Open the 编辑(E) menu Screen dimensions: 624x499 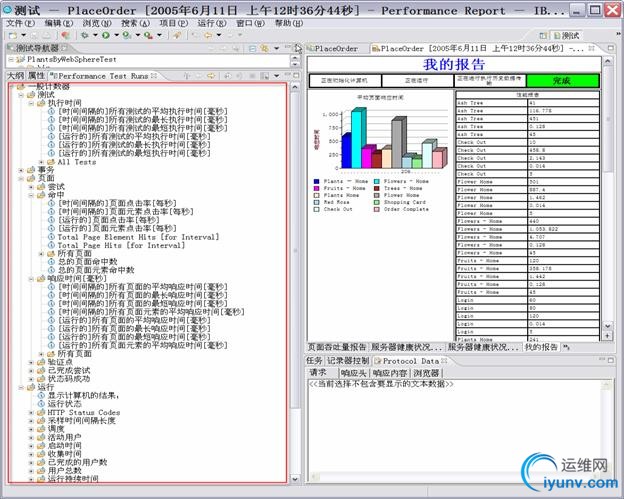[59, 23]
